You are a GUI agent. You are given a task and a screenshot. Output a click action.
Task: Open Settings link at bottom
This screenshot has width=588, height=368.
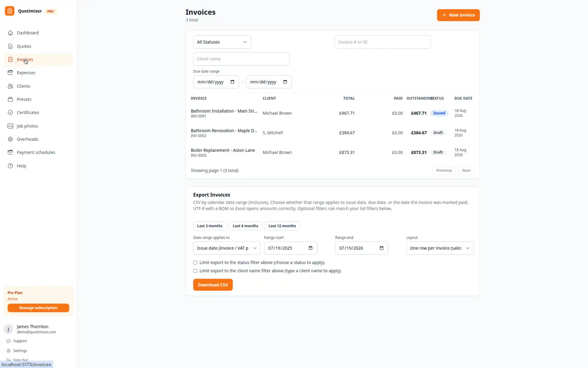[20, 351]
